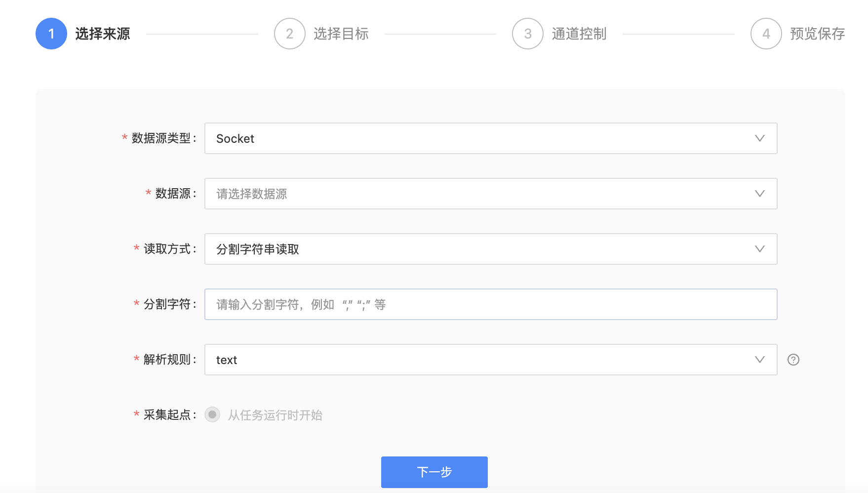Viewport: 868px width, 493px height.
Task: Open the 解析规则 text dropdown
Action: point(491,360)
